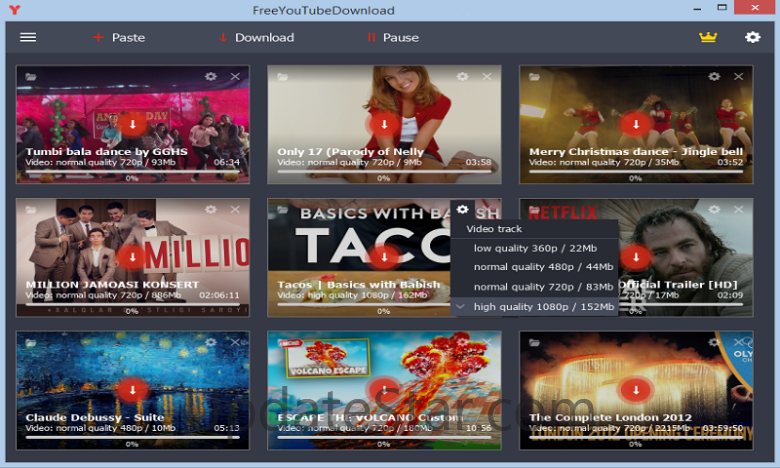This screenshot has height=468, width=780.
Task: Start download of ESCAPE THE VOLCANO
Action: [x=384, y=390]
